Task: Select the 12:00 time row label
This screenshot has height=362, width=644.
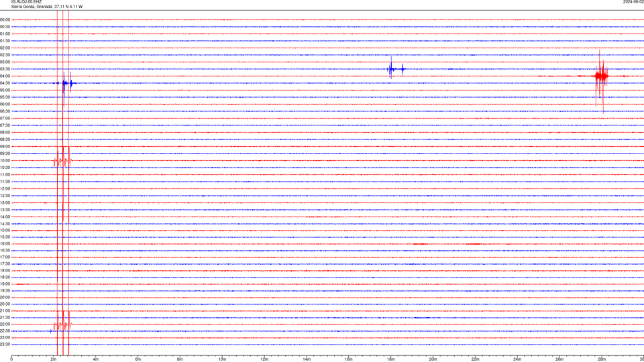Action: point(5,189)
